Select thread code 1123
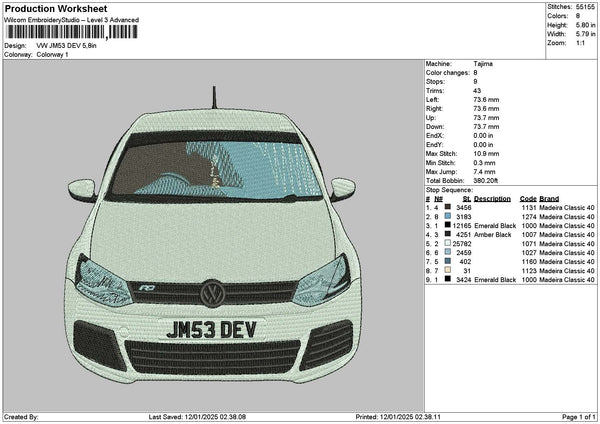600x424 pixels. pos(529,271)
